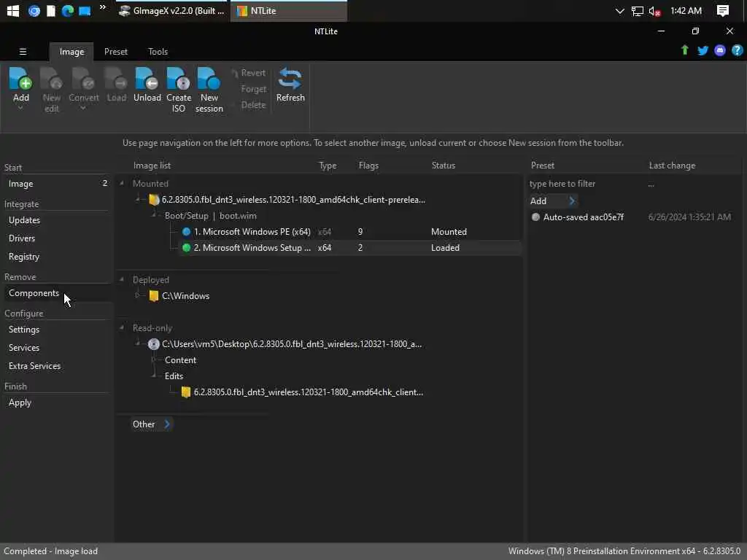Viewport: 747px width, 560px height.
Task: Switch to the Preset ribbon tab
Action: [116, 52]
